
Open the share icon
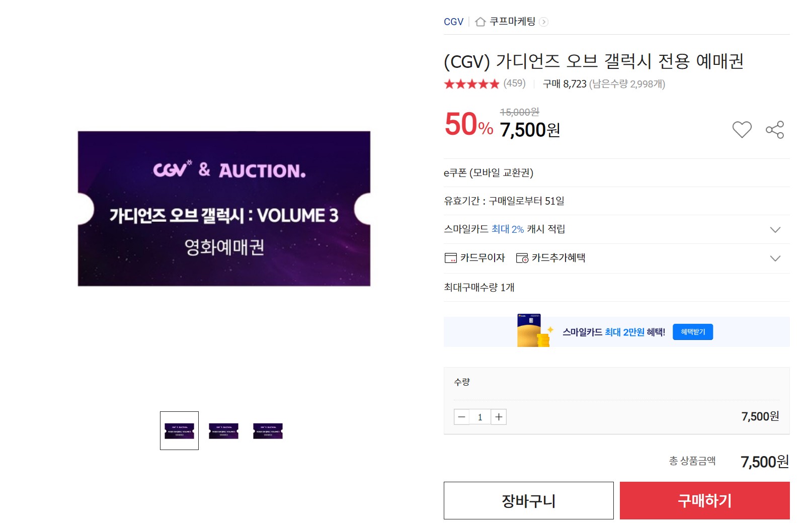774,129
